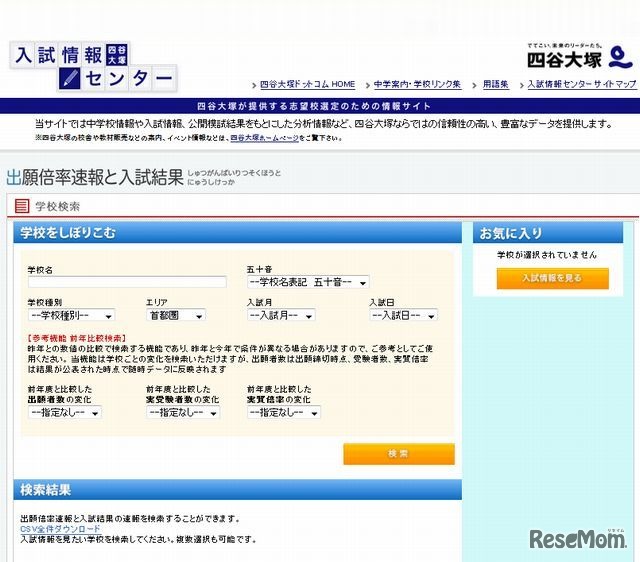Open the 出願者数の変化 dropdown

click(x=64, y=412)
